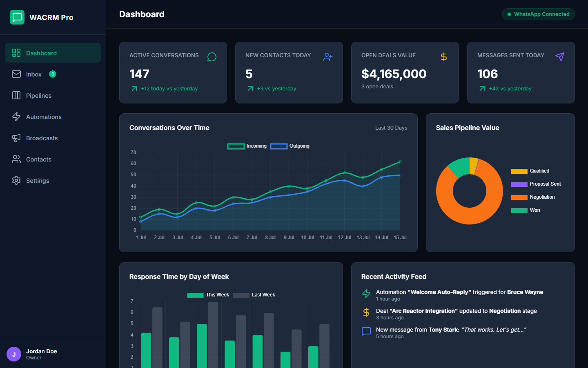The image size is (588, 368).
Task: Open the Broadcasts page
Action: (53, 138)
